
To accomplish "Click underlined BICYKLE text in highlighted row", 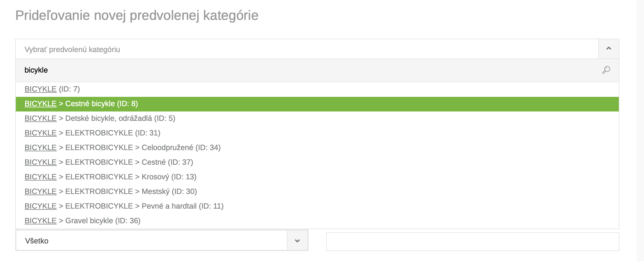I will coord(40,104).
